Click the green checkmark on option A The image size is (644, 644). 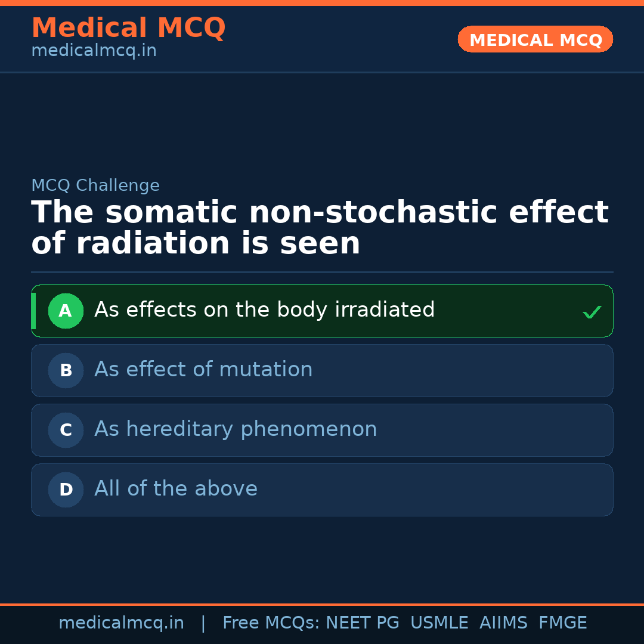[x=592, y=312]
